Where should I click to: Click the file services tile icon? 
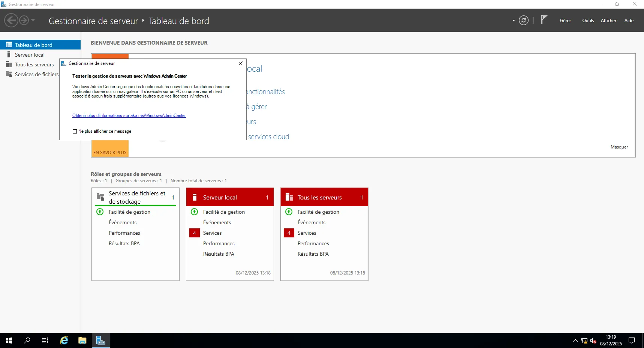pyautogui.click(x=100, y=196)
